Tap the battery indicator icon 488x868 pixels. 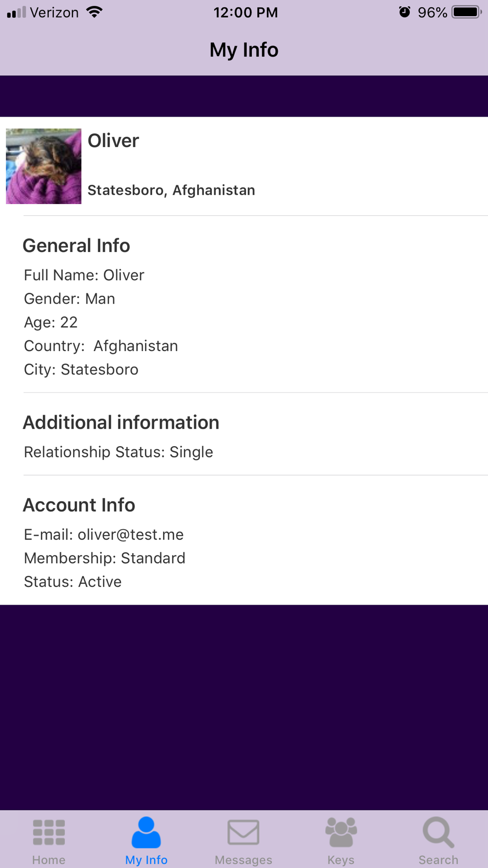click(466, 12)
